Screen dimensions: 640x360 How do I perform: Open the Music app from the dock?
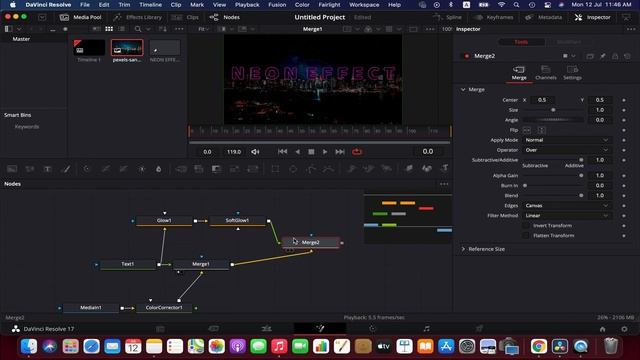click(279, 347)
